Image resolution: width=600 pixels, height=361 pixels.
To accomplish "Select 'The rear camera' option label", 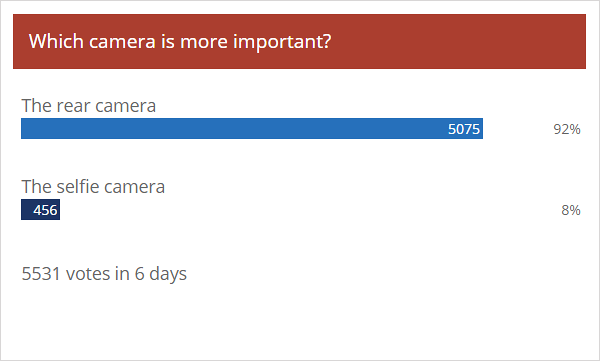I will (x=89, y=106).
